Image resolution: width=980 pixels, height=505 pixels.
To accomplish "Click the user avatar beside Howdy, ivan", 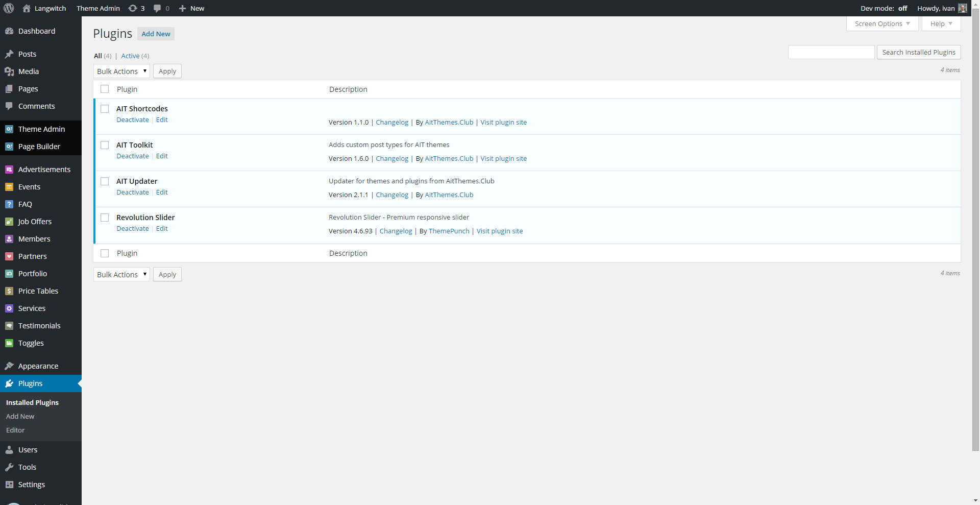I will pyautogui.click(x=963, y=8).
